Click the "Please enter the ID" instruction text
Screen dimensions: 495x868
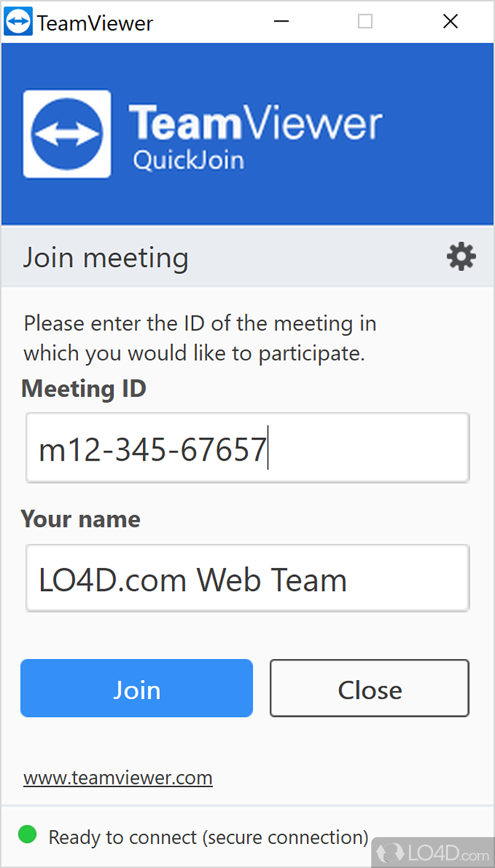tap(199, 338)
